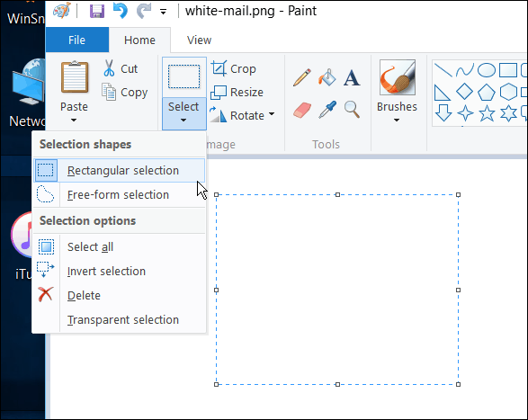Pick the oval shape
The width and height of the screenshot is (528, 420).
coord(487,70)
